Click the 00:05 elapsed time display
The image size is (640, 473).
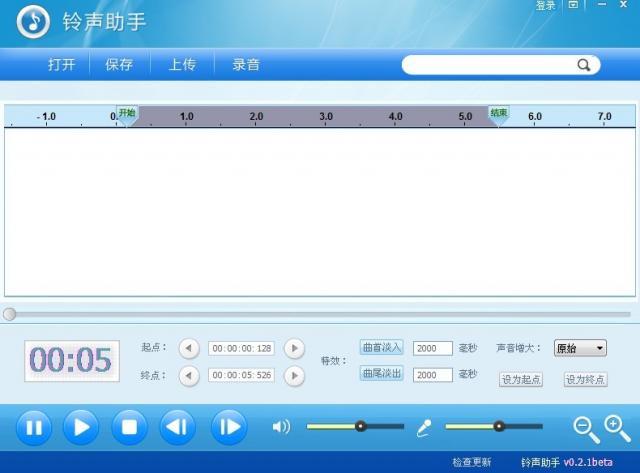pos(72,361)
